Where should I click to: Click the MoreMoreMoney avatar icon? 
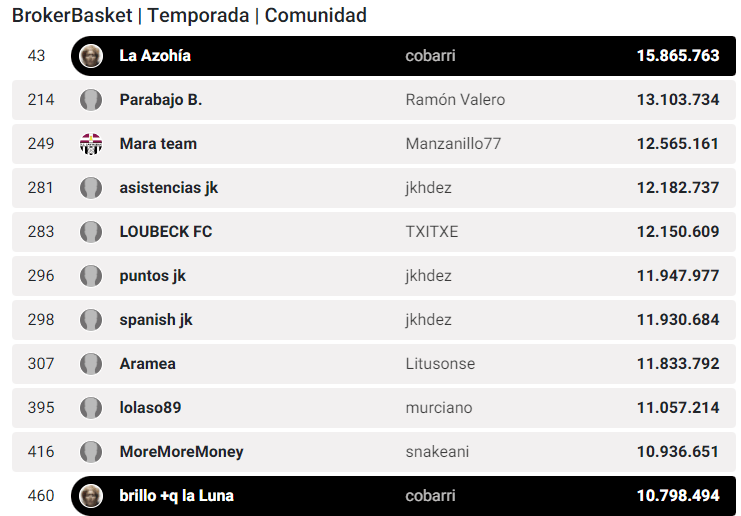click(x=91, y=452)
